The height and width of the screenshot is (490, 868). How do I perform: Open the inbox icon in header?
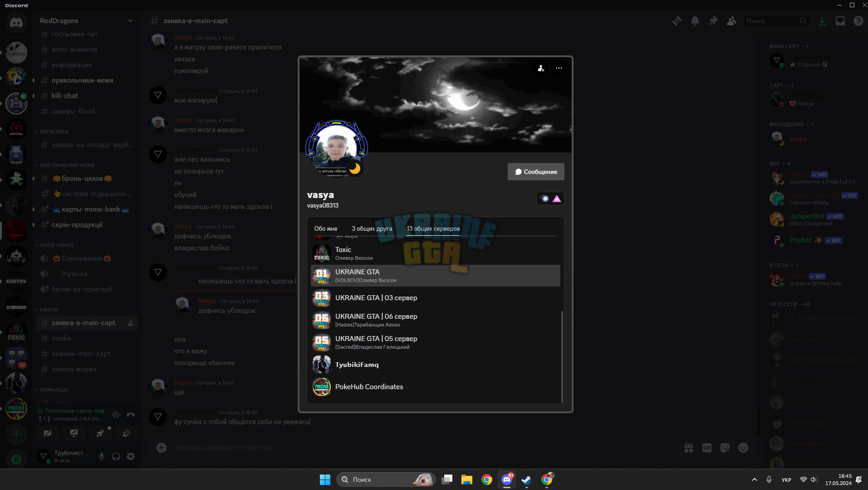coord(840,21)
